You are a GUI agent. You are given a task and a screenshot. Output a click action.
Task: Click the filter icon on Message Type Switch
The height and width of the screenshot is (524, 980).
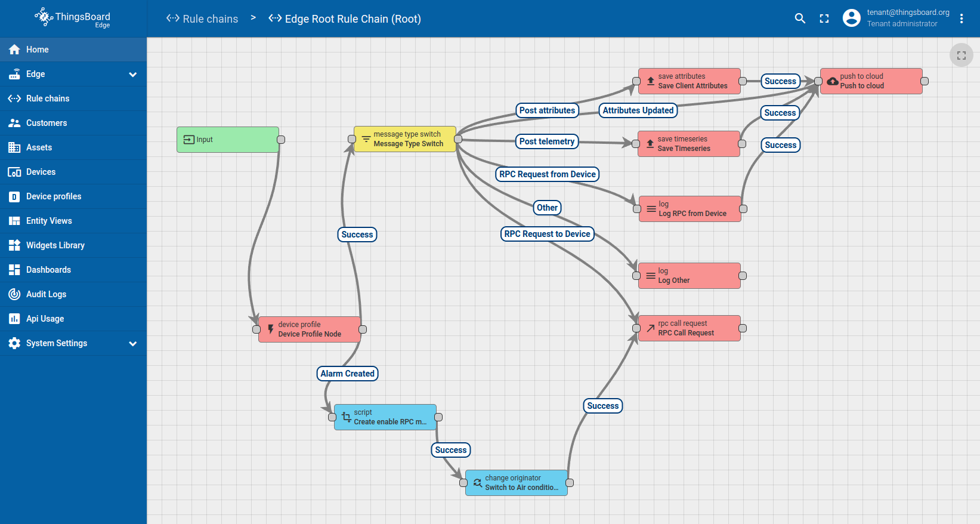pos(366,139)
